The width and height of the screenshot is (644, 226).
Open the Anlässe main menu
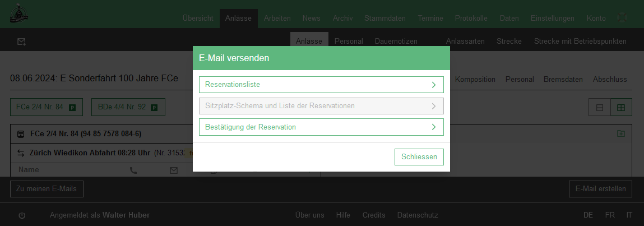(239, 19)
